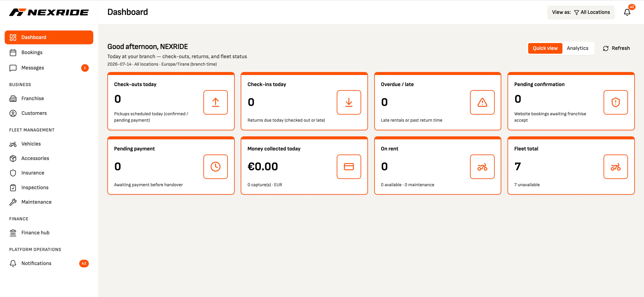Click the Notifications bell icon in sidebar
Viewport: 644px width, 297px height.
coord(13,263)
